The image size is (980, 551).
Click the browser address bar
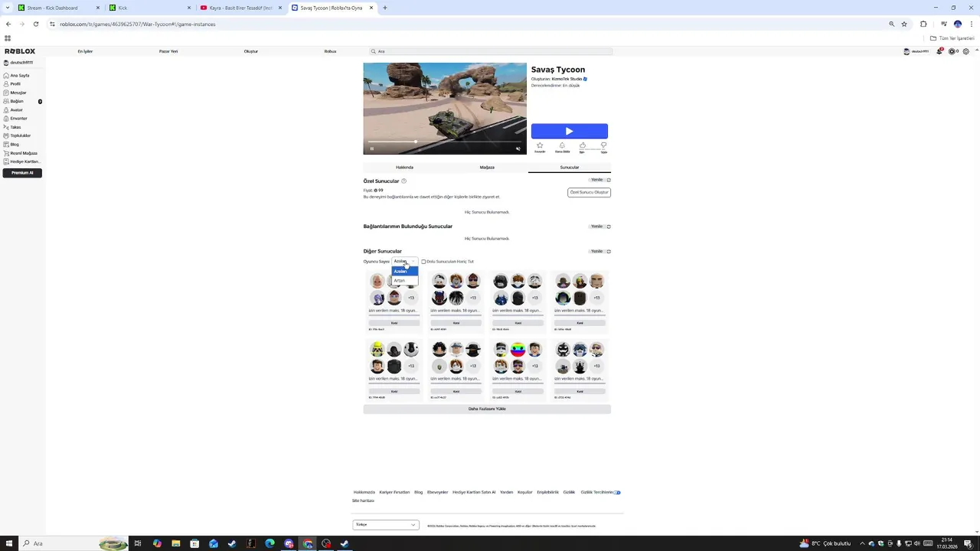click(x=467, y=24)
